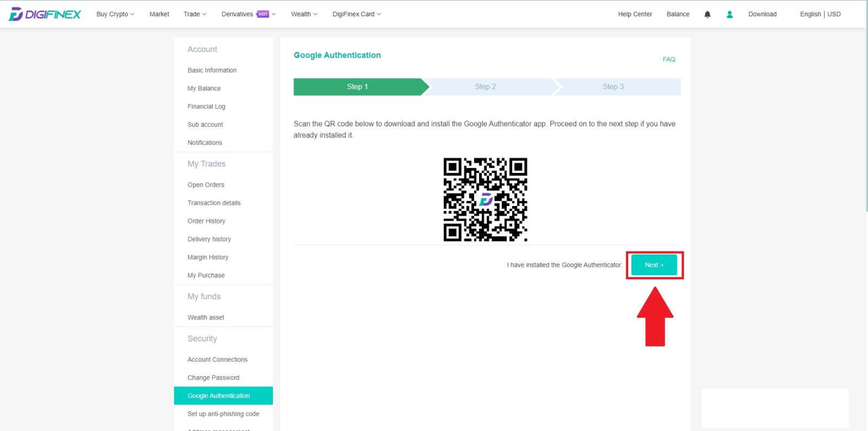The width and height of the screenshot is (868, 431).
Task: Click the Download link in header
Action: (762, 14)
